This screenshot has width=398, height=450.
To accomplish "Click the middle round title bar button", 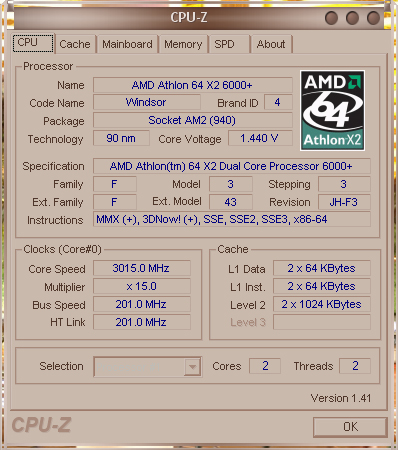I will pos(352,18).
